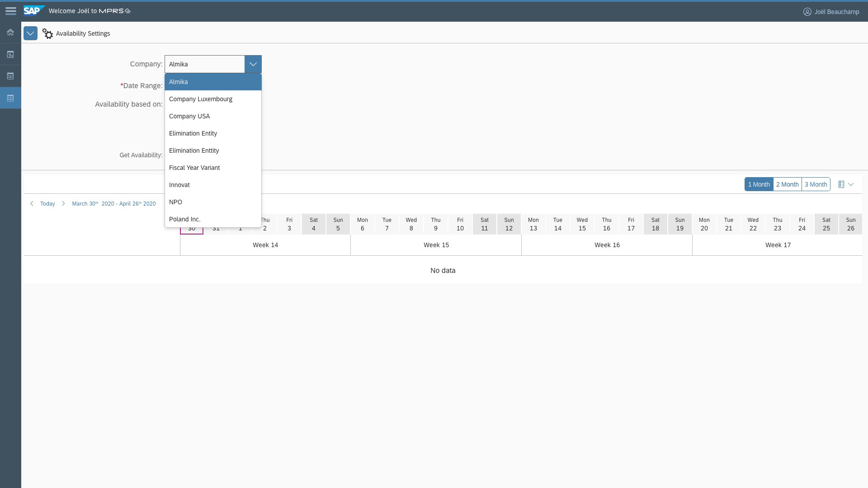Viewport: 868px width, 488px height.
Task: Collapse the Availability Settings panel
Action: [30, 33]
